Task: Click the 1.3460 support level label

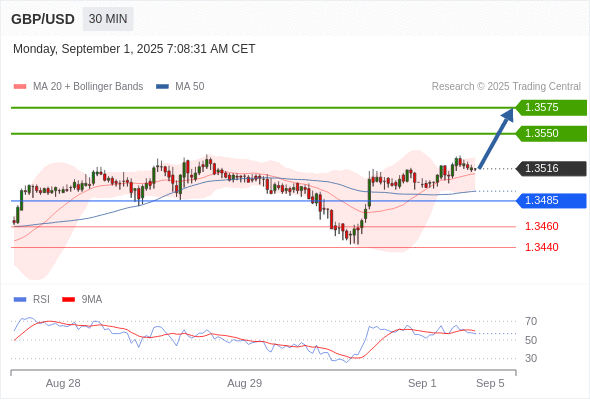Action: (541, 227)
